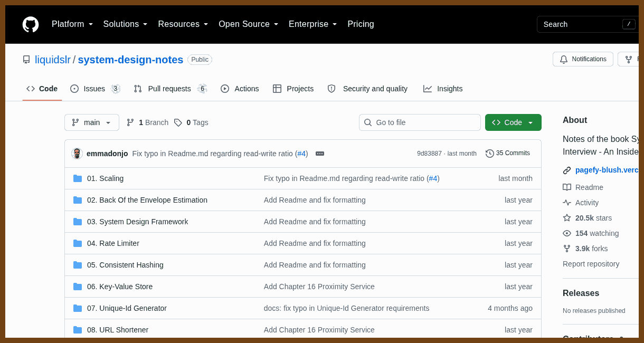Open the 01. Scaling folder
Screen dimensions: 644x343
click(x=105, y=178)
